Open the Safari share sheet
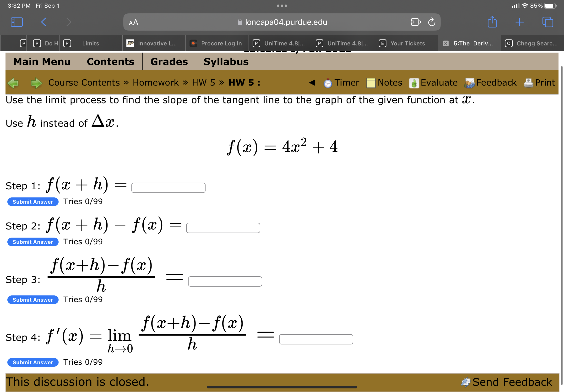Viewport: 564px width, 392px height. coord(492,22)
